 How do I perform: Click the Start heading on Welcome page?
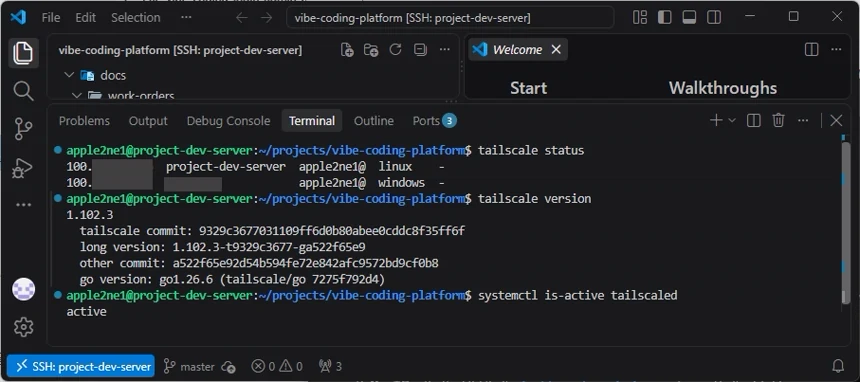[529, 88]
